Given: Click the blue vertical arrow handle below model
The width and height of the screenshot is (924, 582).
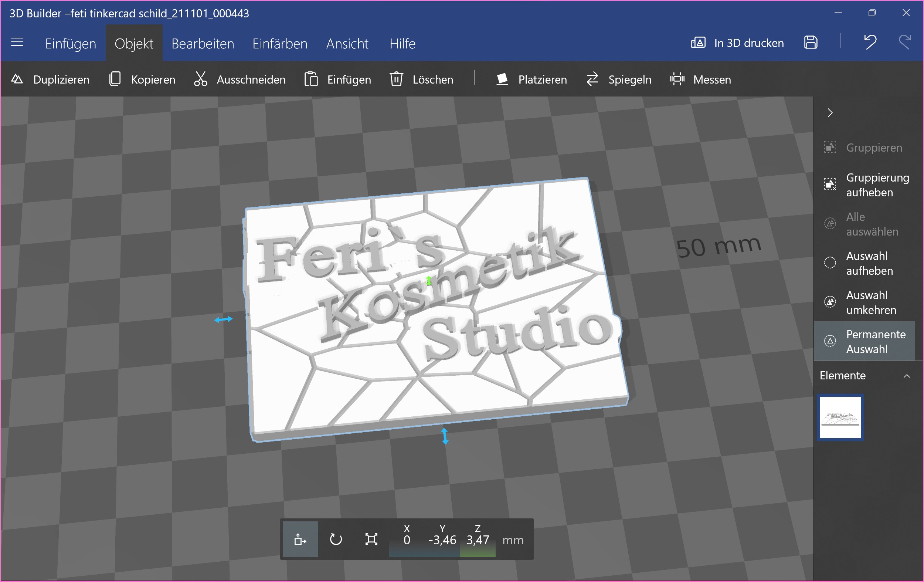Looking at the screenshot, I should [x=445, y=436].
